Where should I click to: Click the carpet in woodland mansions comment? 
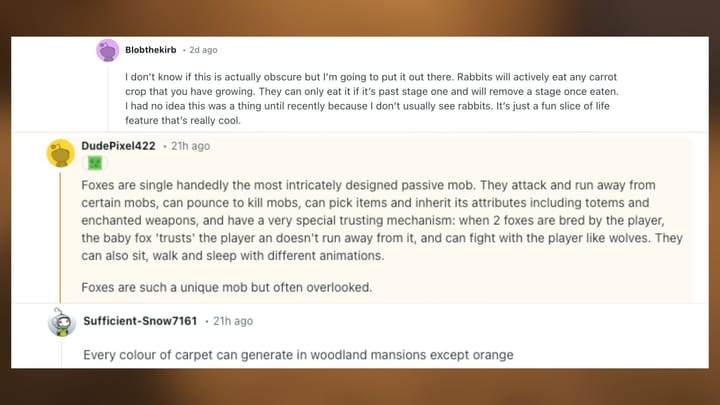click(299, 354)
